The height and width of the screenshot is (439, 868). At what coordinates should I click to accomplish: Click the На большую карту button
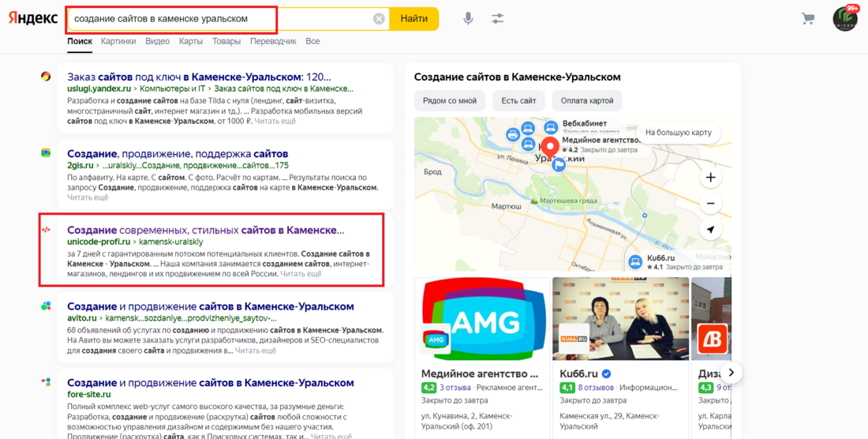coord(678,133)
